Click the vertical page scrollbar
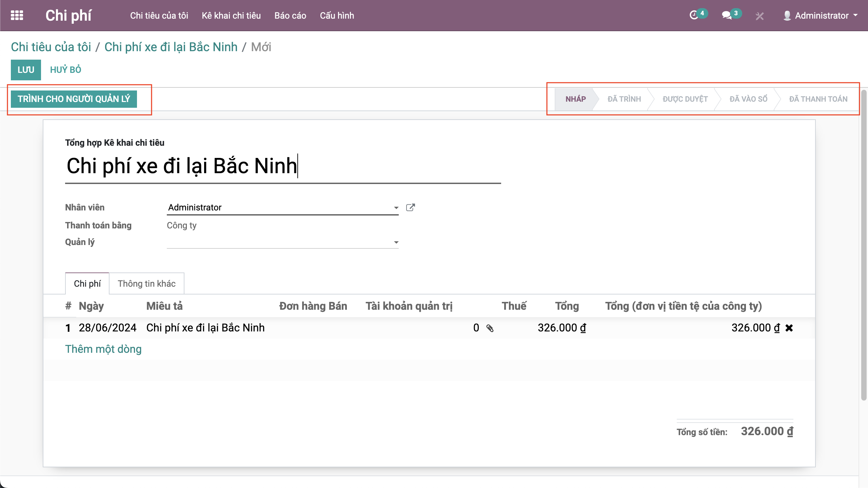The image size is (868, 488). pos(864,244)
